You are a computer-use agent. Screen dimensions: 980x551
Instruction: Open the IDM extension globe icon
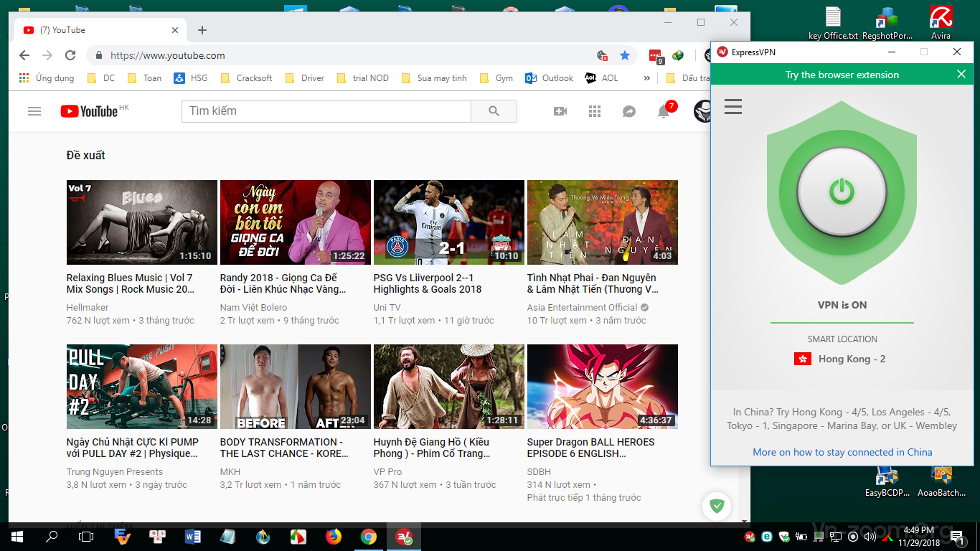[x=678, y=55]
